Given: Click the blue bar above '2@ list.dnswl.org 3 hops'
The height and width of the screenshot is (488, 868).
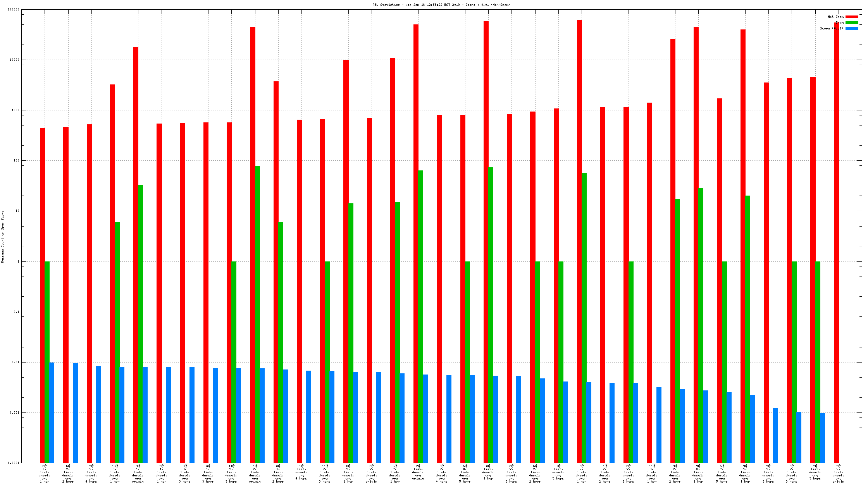Looking at the screenshot, I should (822, 438).
